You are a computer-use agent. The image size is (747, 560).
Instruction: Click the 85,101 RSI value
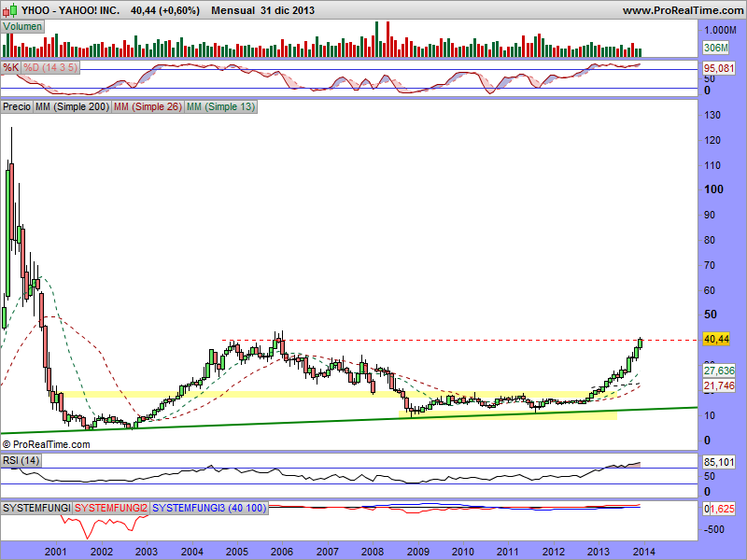click(719, 462)
